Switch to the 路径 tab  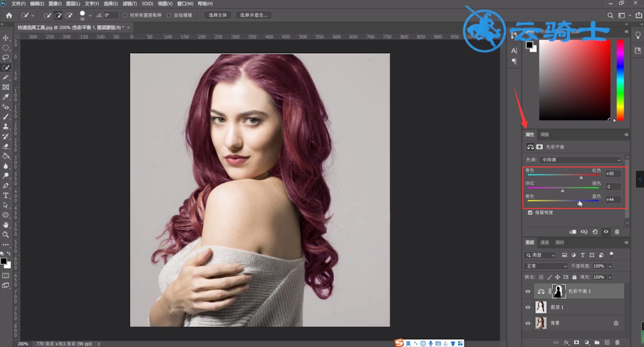coord(560,242)
